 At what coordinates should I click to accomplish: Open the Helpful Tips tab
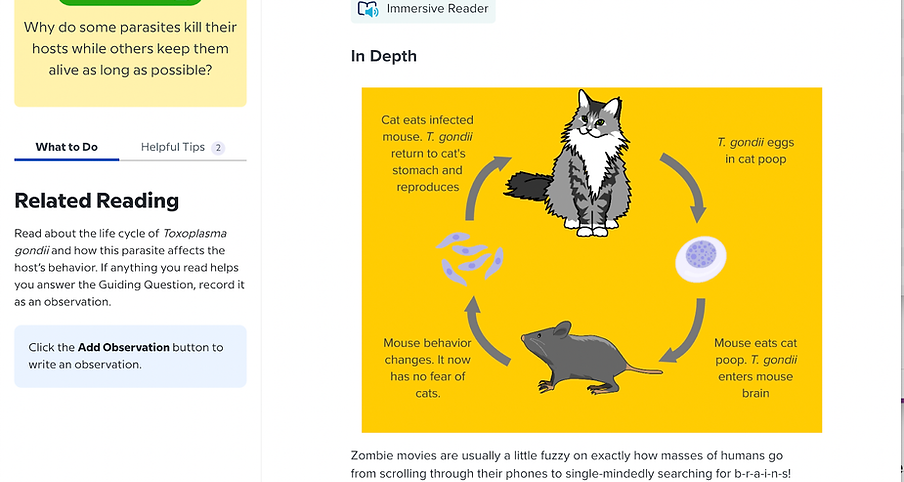tap(183, 147)
